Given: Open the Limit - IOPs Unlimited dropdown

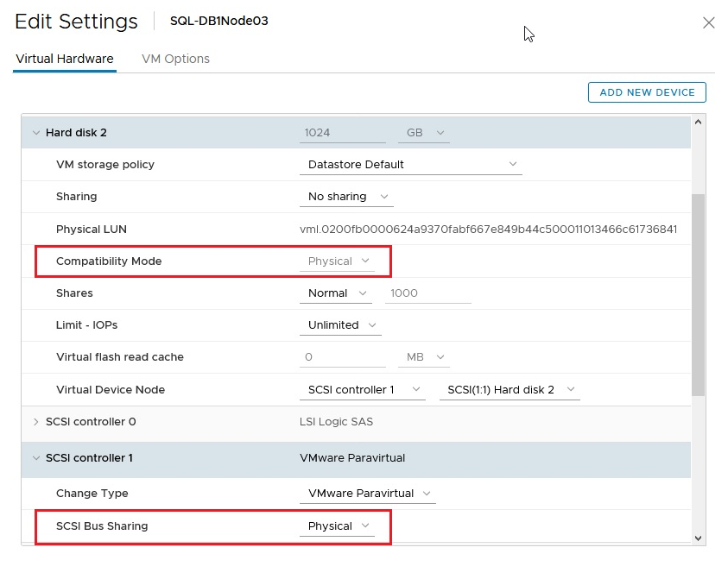Looking at the screenshot, I should point(341,325).
